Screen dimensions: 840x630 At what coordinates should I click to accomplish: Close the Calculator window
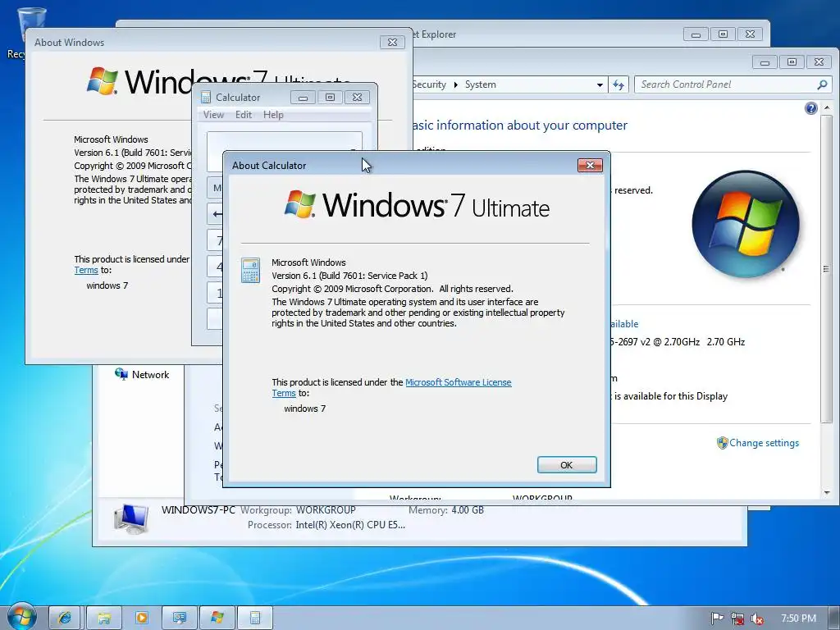[358, 98]
